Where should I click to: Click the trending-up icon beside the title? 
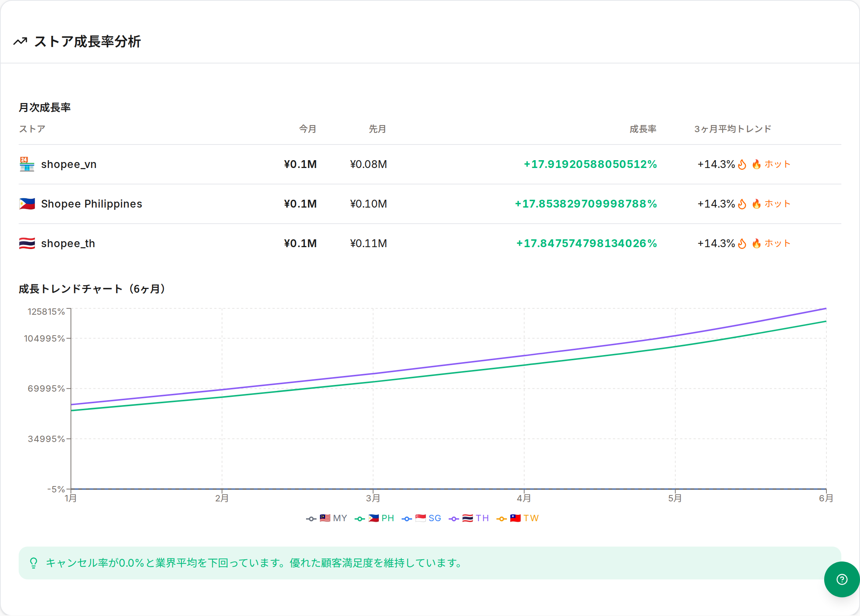point(21,41)
